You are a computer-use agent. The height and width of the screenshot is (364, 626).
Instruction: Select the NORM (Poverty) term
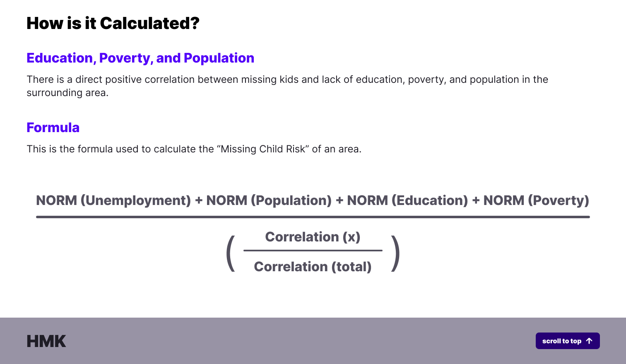(536, 200)
